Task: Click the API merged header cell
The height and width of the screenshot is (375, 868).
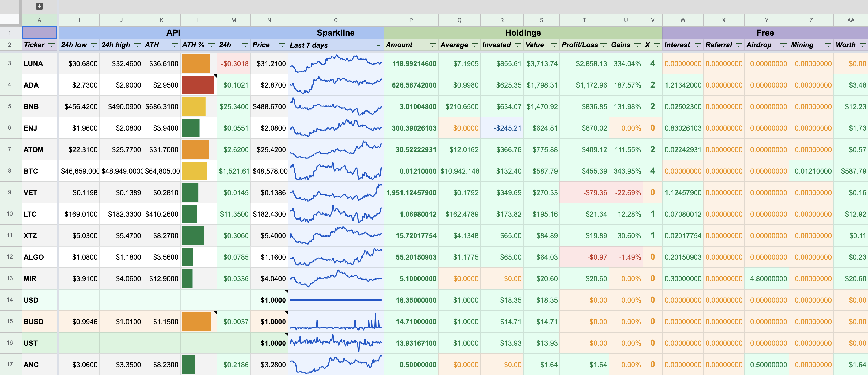Action: 173,33
